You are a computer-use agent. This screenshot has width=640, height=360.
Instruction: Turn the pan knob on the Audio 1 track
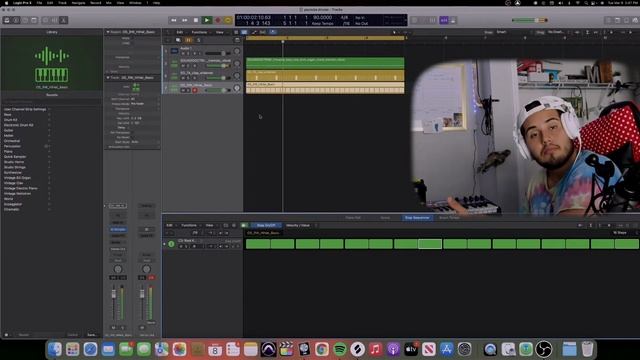coord(237,51)
